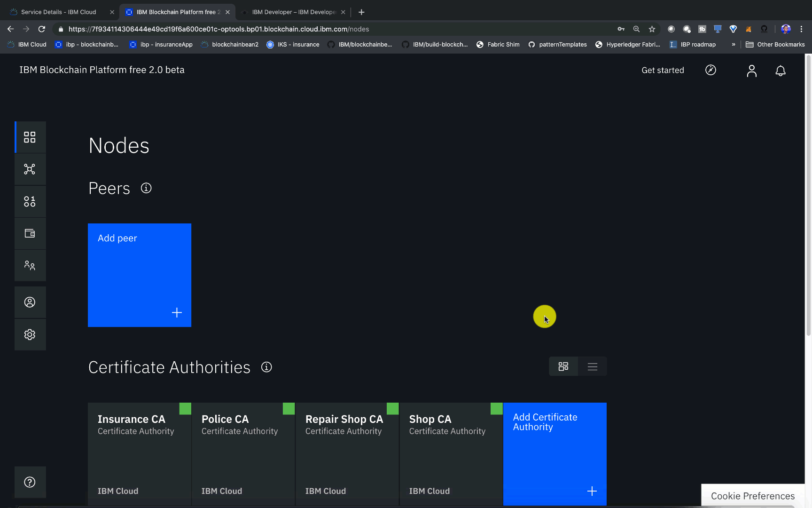Open the Smart contracts sidebar icon
This screenshot has height=508, width=812.
tap(30, 201)
